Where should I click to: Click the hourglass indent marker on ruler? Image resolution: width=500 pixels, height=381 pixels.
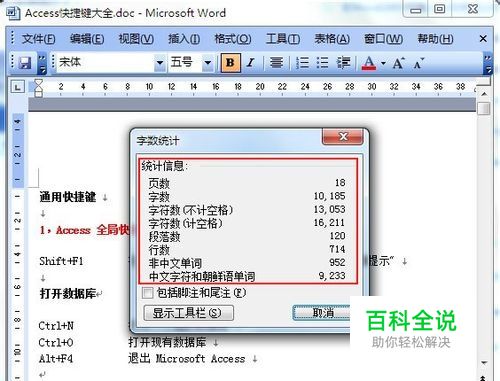click(x=39, y=87)
